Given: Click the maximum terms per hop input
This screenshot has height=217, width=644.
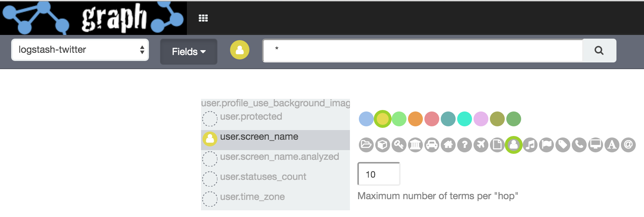Looking at the screenshot, I should point(379,174).
